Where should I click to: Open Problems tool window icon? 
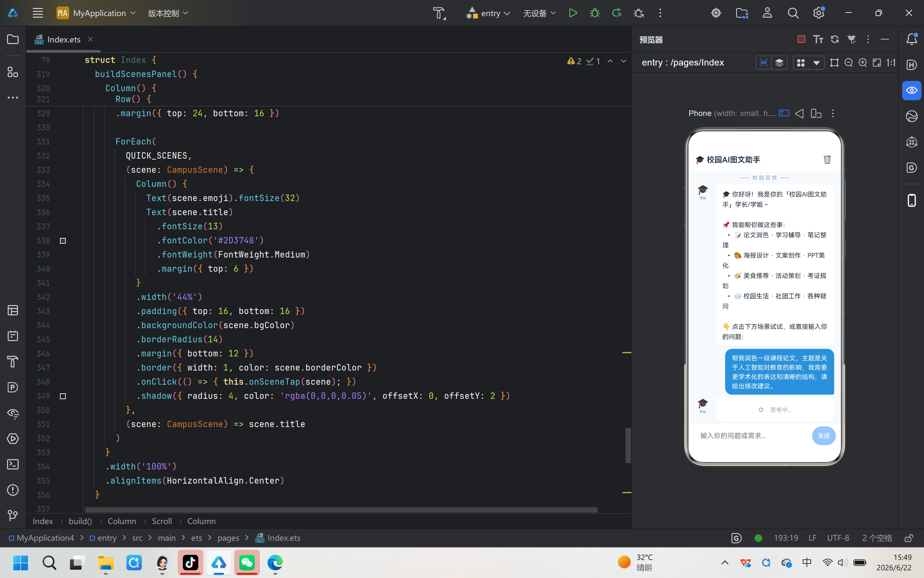tap(13, 490)
